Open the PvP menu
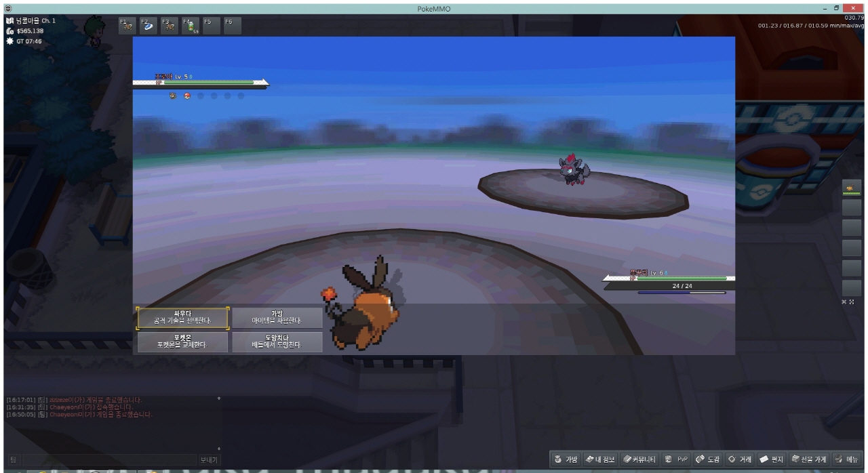 click(x=677, y=459)
